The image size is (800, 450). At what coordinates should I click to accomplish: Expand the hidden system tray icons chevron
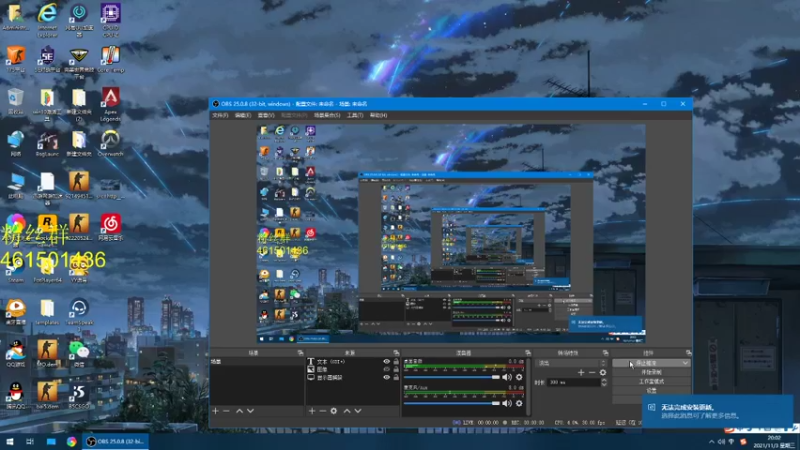point(712,442)
